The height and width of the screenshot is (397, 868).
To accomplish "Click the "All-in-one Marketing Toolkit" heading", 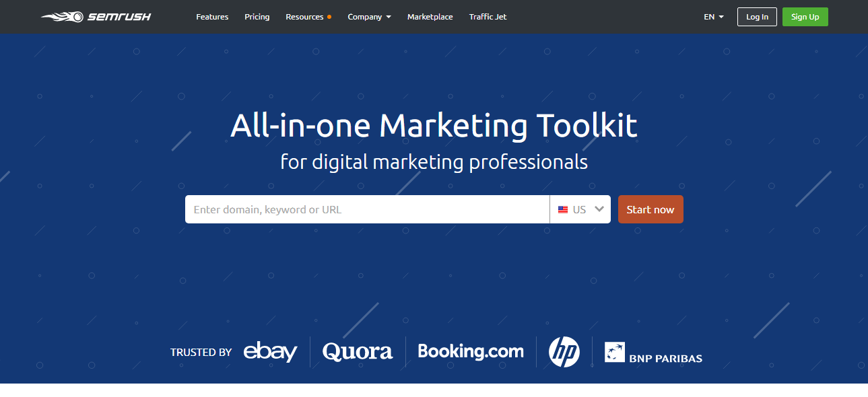I will [434, 126].
